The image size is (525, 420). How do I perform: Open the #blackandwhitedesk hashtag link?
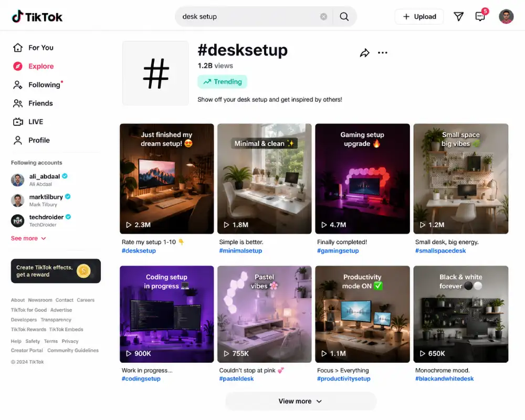(444, 379)
